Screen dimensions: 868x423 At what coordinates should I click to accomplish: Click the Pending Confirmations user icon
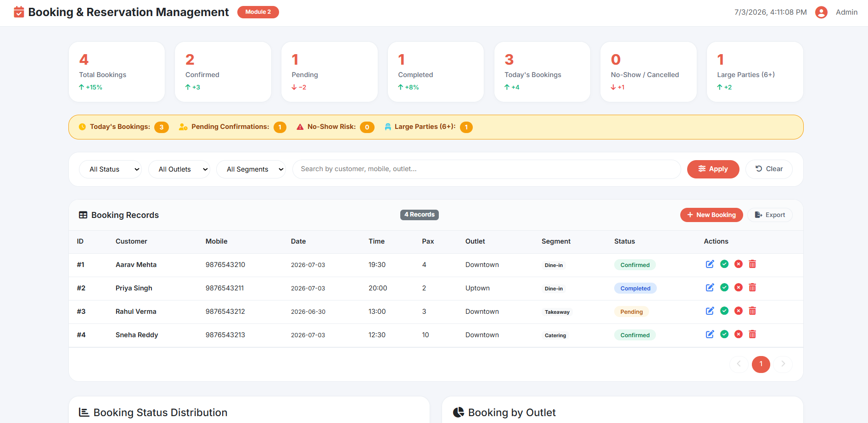(183, 127)
